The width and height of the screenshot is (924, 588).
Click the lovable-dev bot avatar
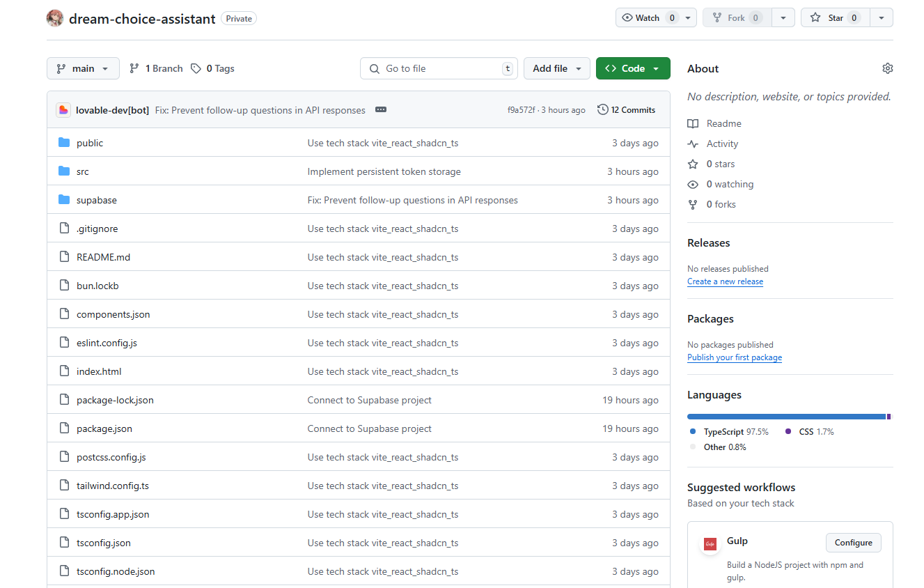(x=63, y=110)
